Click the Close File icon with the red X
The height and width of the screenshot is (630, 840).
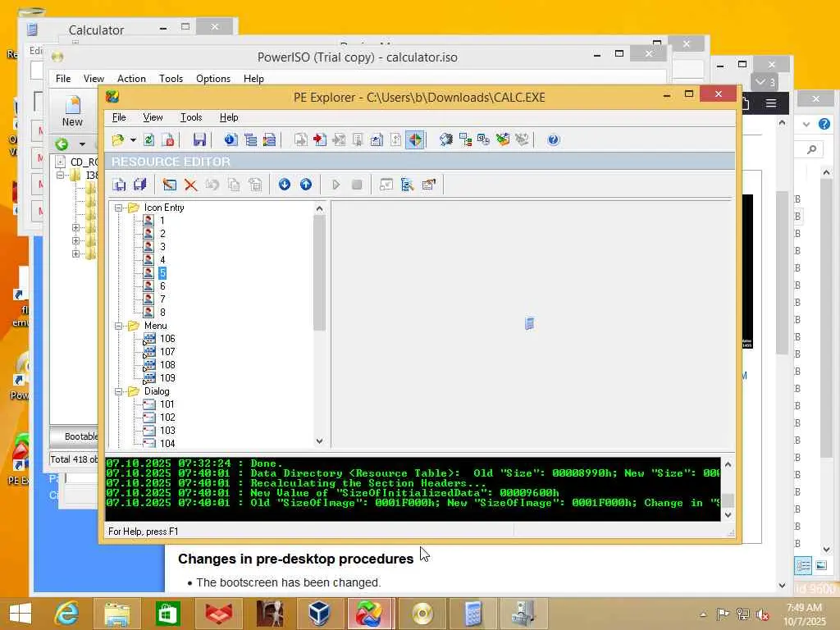(x=167, y=140)
